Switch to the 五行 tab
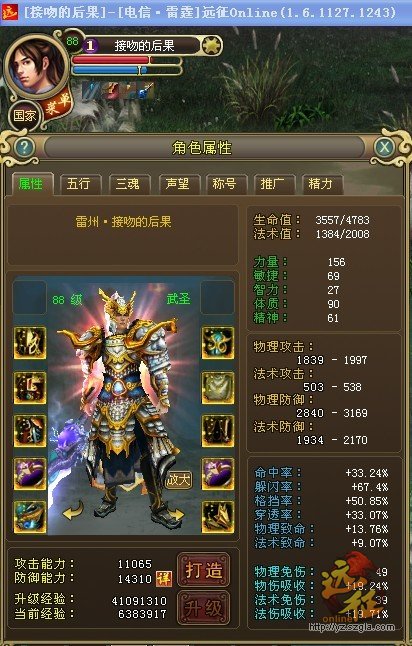The image size is (412, 646). click(80, 184)
